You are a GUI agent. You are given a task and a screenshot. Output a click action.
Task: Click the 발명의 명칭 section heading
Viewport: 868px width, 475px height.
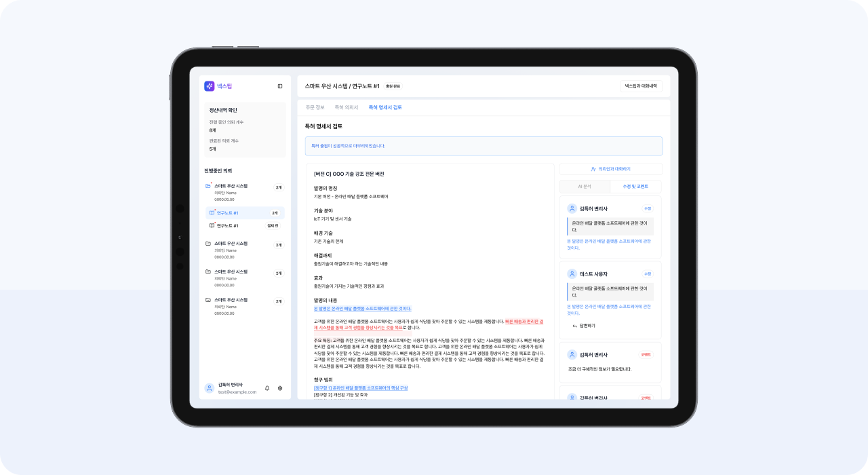pos(325,188)
